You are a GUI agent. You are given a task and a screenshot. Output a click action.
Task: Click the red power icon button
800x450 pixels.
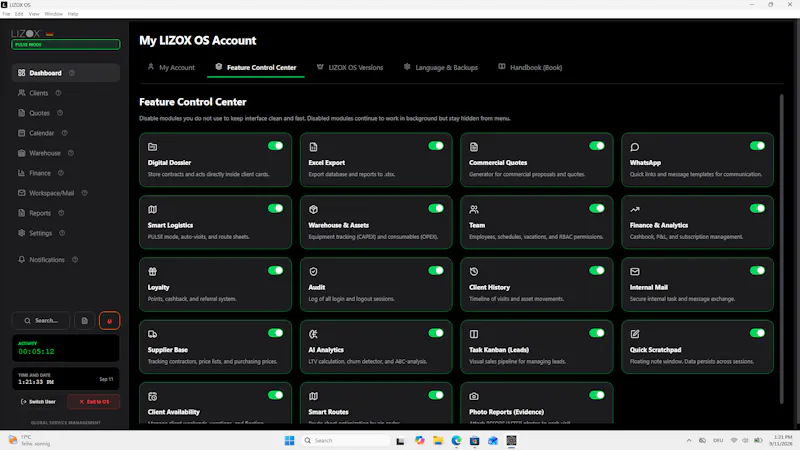coord(109,321)
